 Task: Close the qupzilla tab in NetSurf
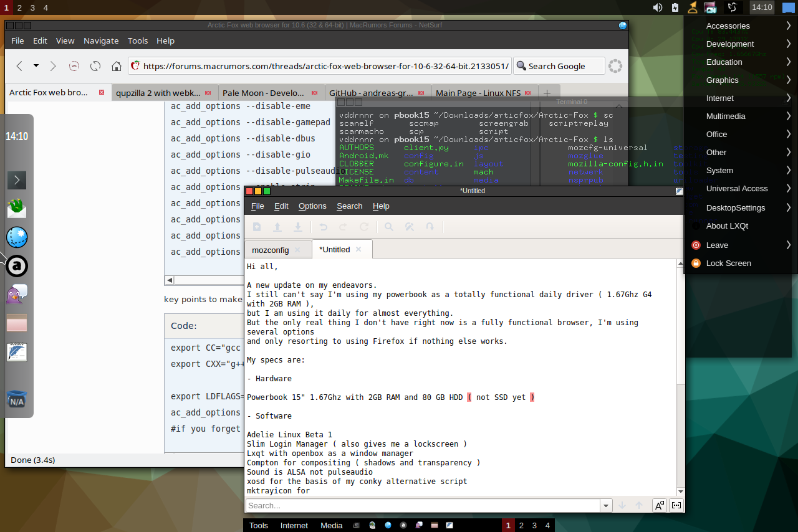pos(209,93)
